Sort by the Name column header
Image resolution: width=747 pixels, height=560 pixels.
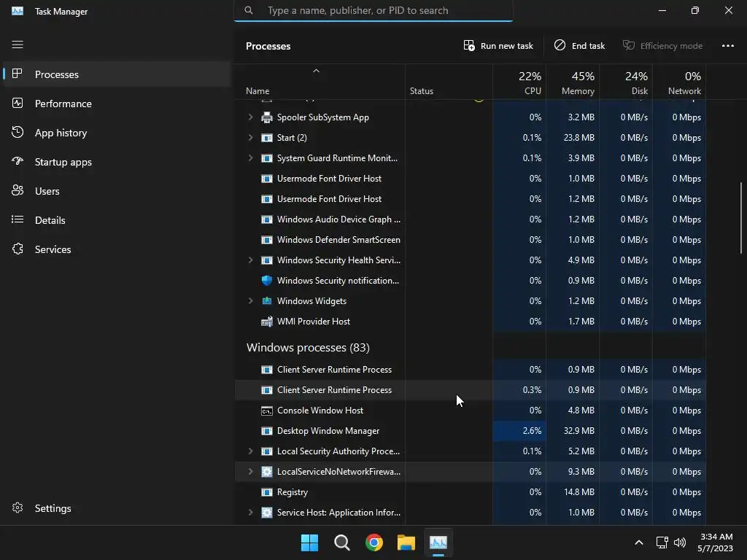tap(320, 82)
